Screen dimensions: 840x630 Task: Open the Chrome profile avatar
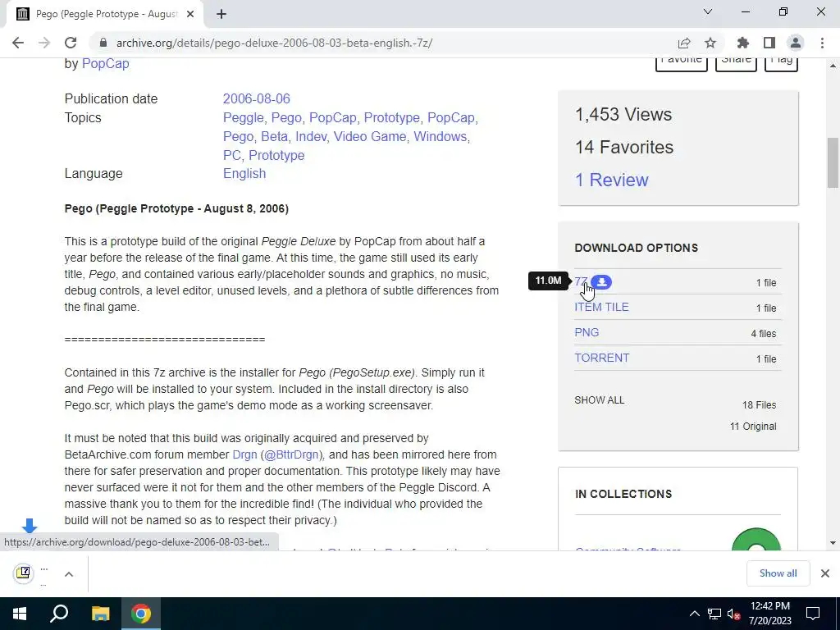point(796,43)
